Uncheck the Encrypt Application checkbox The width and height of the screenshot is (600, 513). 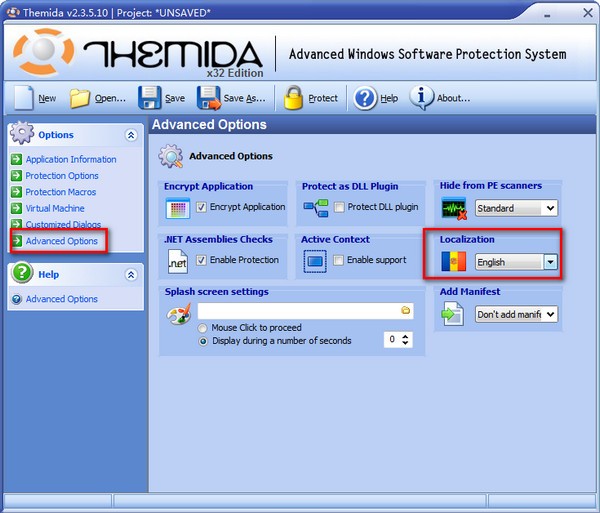point(202,207)
